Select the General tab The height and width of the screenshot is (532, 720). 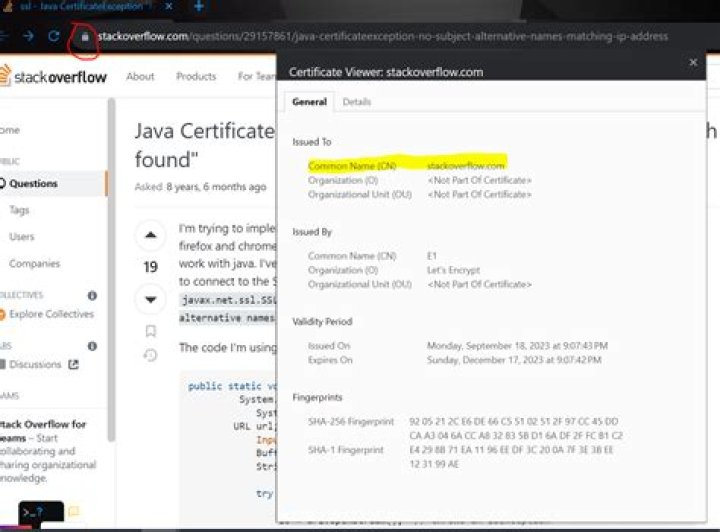coord(309,102)
